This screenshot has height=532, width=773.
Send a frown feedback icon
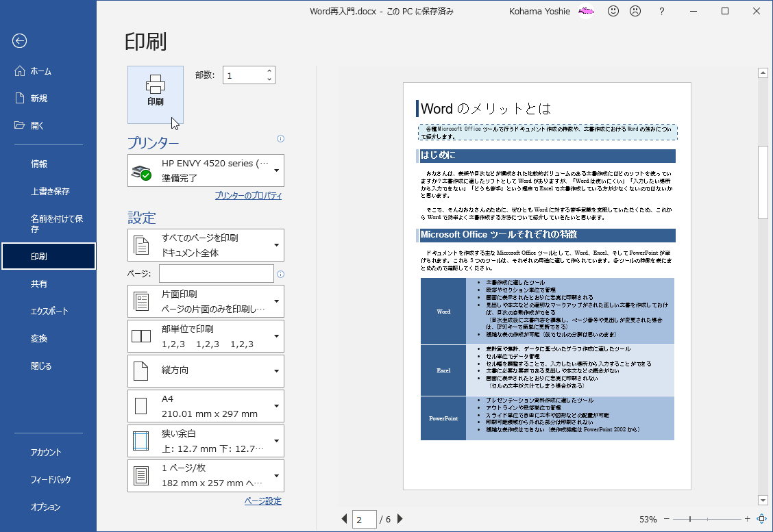click(635, 11)
